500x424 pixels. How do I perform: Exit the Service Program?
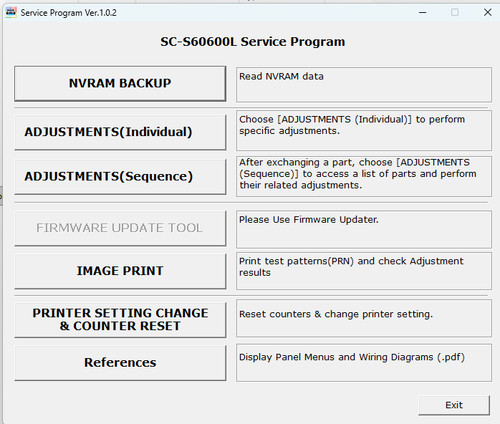[454, 405]
